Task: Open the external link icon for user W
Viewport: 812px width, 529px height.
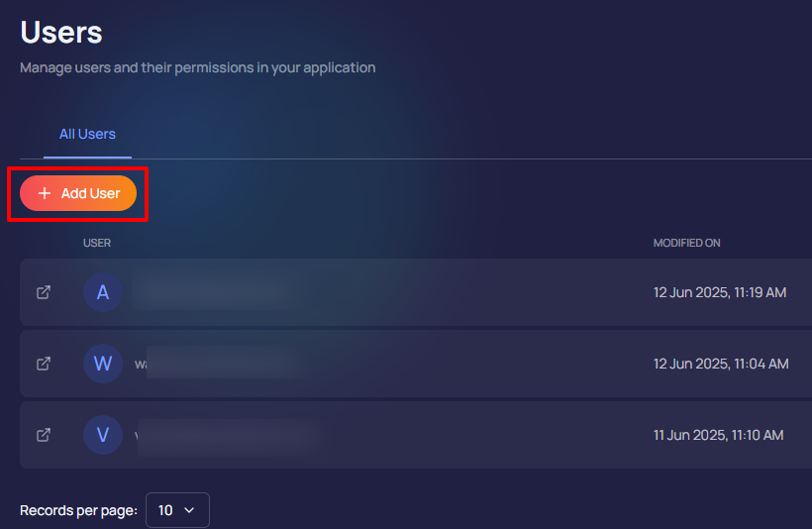Action: (x=44, y=364)
